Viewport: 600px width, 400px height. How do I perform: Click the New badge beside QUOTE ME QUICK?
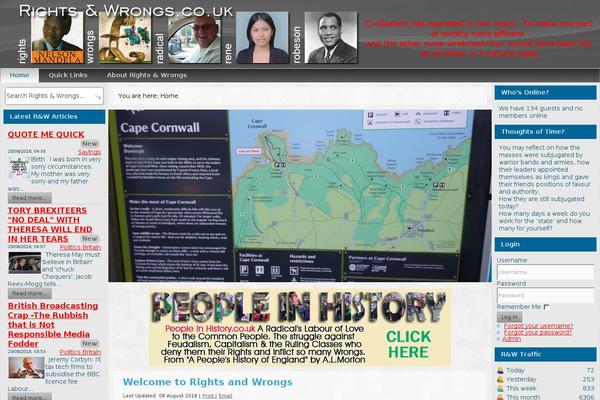pyautogui.click(x=90, y=144)
